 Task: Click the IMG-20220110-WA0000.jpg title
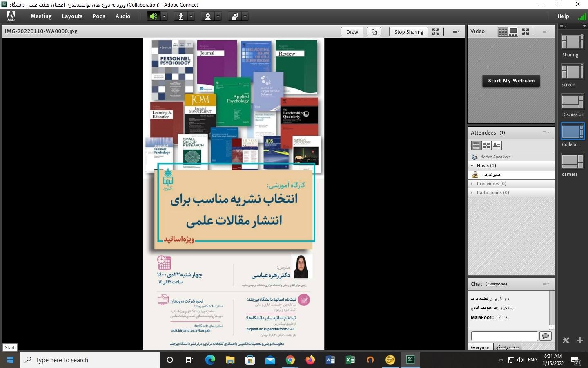[x=41, y=31]
